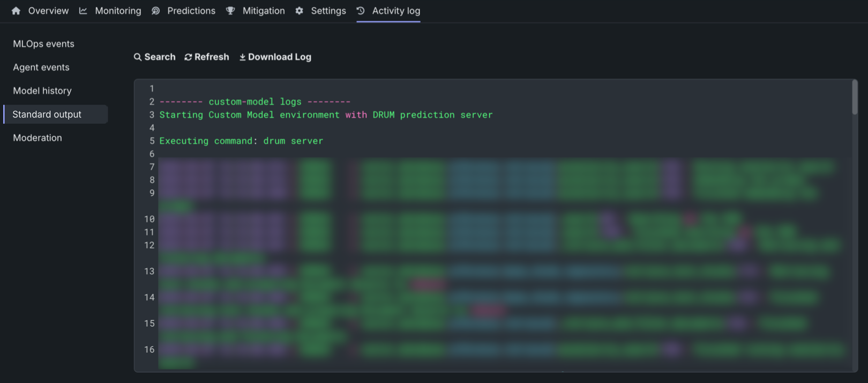Click line number 10 in the gutter

(x=149, y=219)
